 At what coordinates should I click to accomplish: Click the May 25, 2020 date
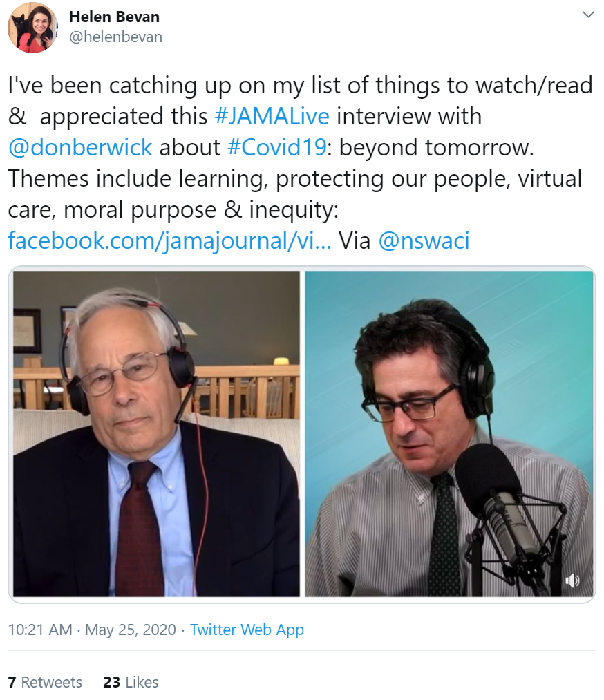[x=131, y=630]
